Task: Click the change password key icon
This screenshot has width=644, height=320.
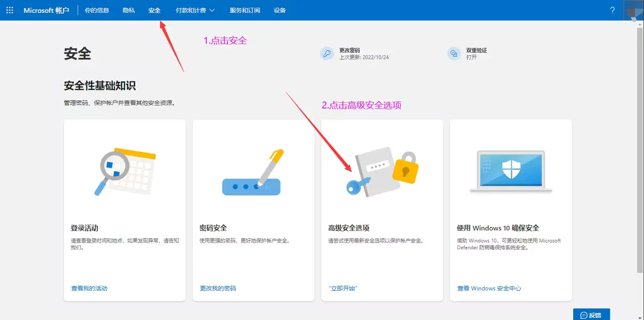Action: click(327, 54)
